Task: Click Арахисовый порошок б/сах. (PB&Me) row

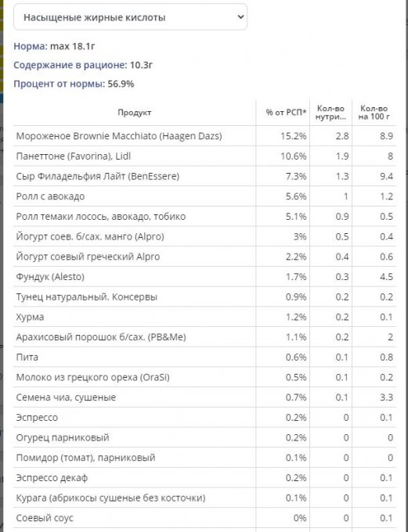Action: point(204,337)
